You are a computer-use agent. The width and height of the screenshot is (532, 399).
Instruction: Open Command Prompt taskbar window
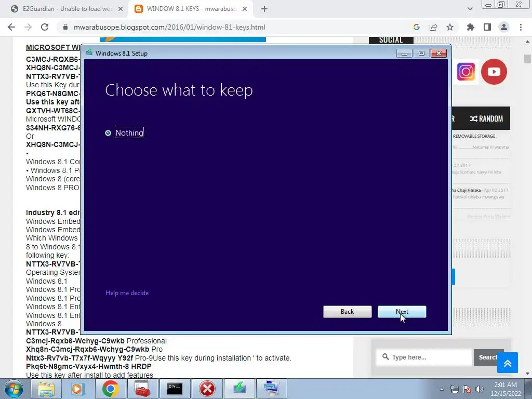click(x=175, y=389)
